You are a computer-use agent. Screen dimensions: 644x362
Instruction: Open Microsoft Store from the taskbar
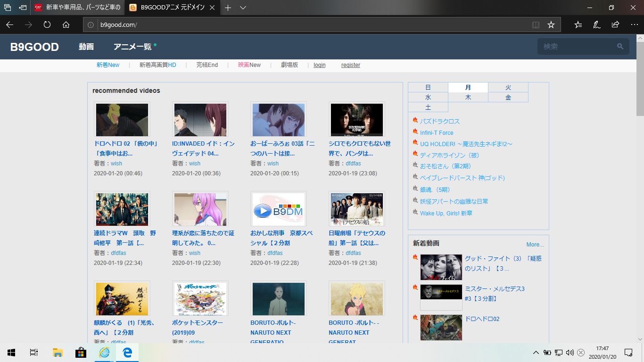point(81,353)
